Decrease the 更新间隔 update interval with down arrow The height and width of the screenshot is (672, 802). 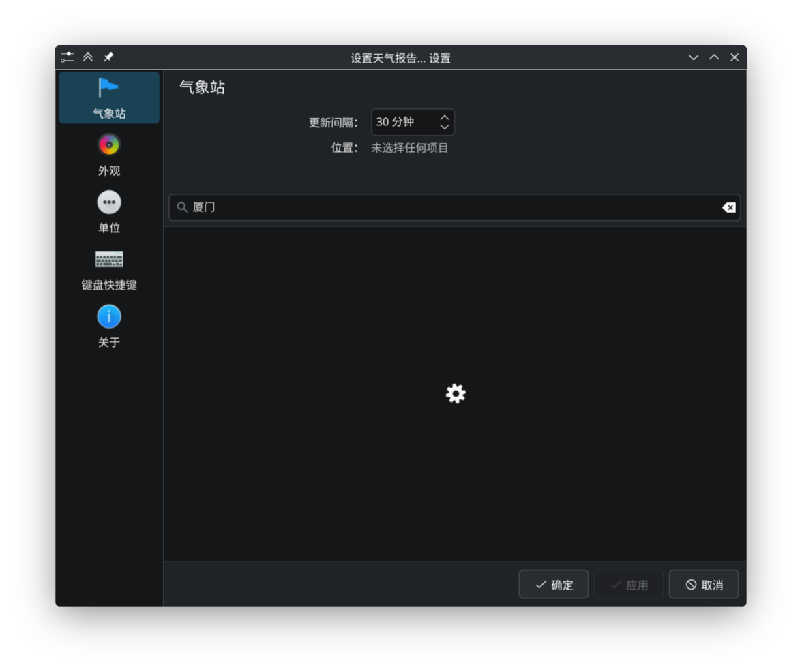(445, 127)
